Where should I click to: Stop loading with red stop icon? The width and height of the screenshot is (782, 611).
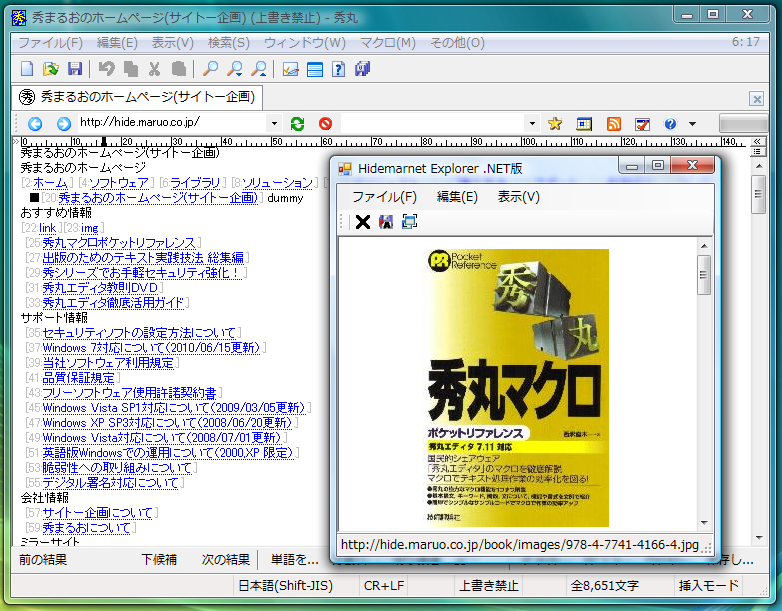[x=326, y=123]
